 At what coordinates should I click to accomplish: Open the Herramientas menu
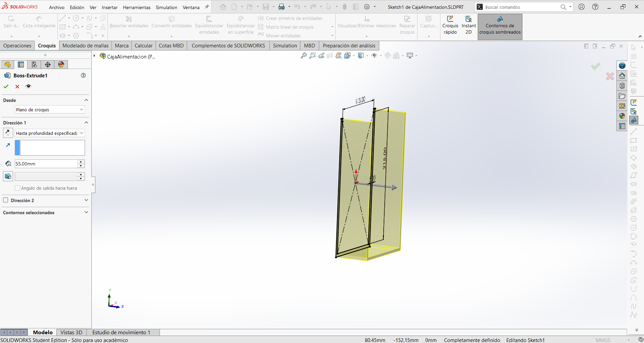pos(137,7)
